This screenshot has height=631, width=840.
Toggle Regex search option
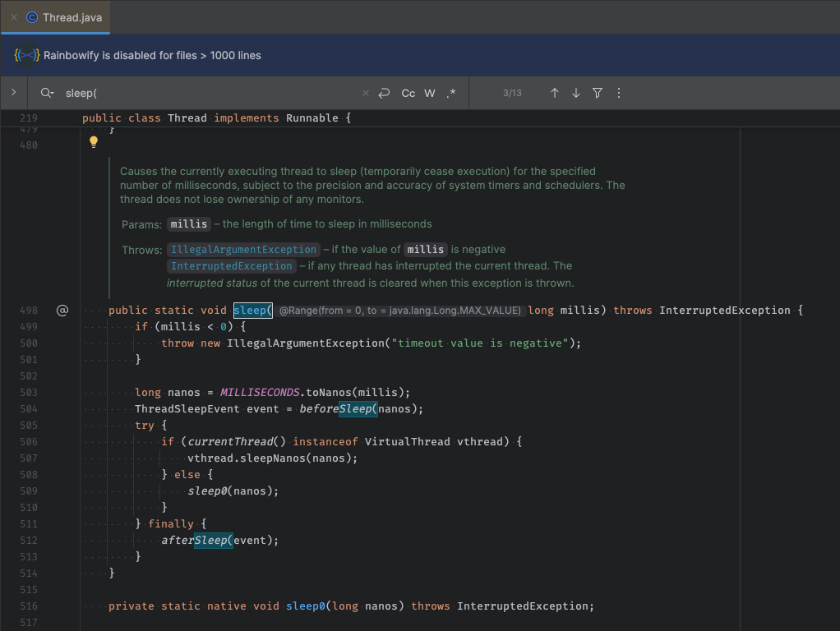pyautogui.click(x=451, y=93)
